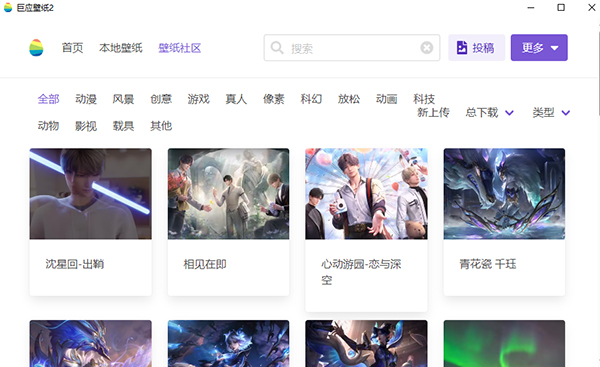Open the 更多 dropdown arrow
This screenshot has width=600, height=367.
pos(554,48)
